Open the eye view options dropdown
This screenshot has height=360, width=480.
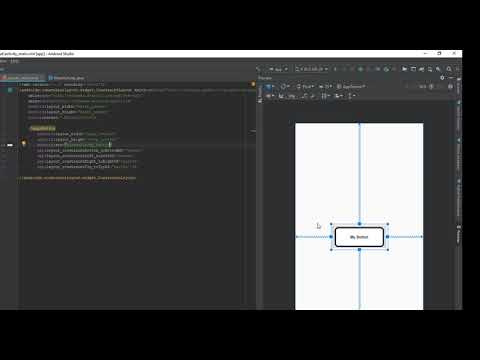(x=269, y=96)
